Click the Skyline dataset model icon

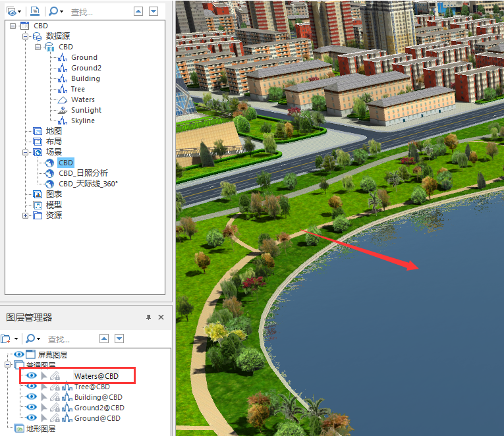click(63, 121)
